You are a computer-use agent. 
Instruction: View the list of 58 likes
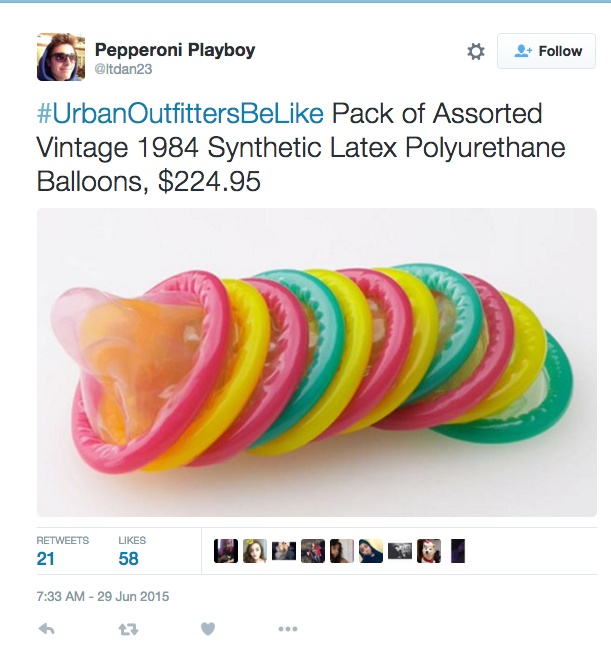pos(132,551)
